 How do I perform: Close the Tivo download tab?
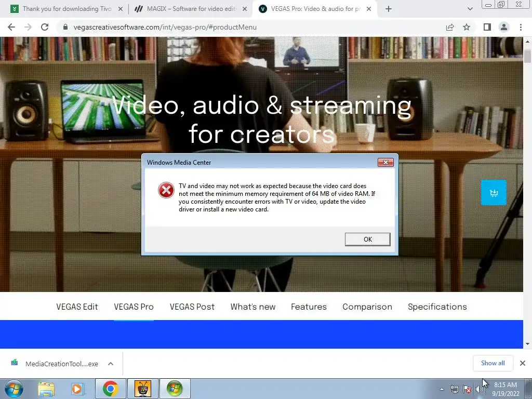pos(121,9)
